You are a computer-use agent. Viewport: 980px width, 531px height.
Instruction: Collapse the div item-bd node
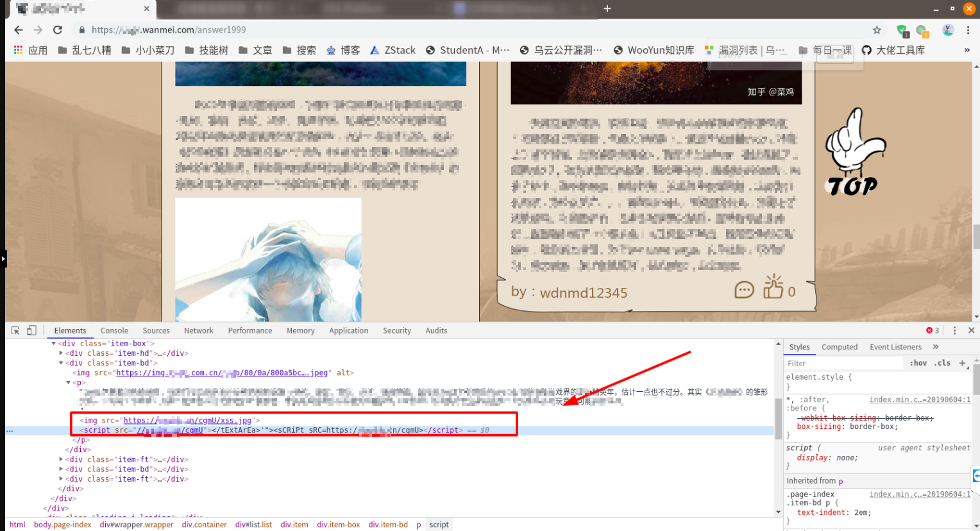click(61, 363)
